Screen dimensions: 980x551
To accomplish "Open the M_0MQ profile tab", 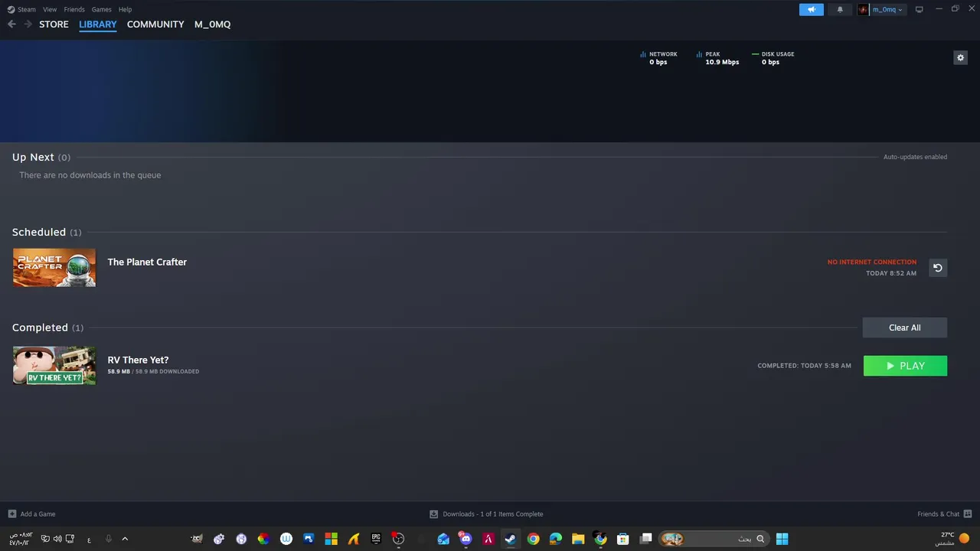I will (x=212, y=24).
